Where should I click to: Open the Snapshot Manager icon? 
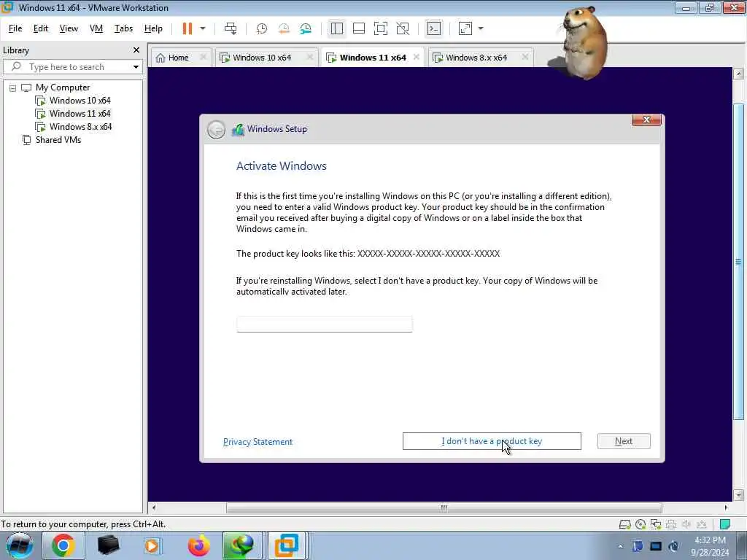coord(306,28)
